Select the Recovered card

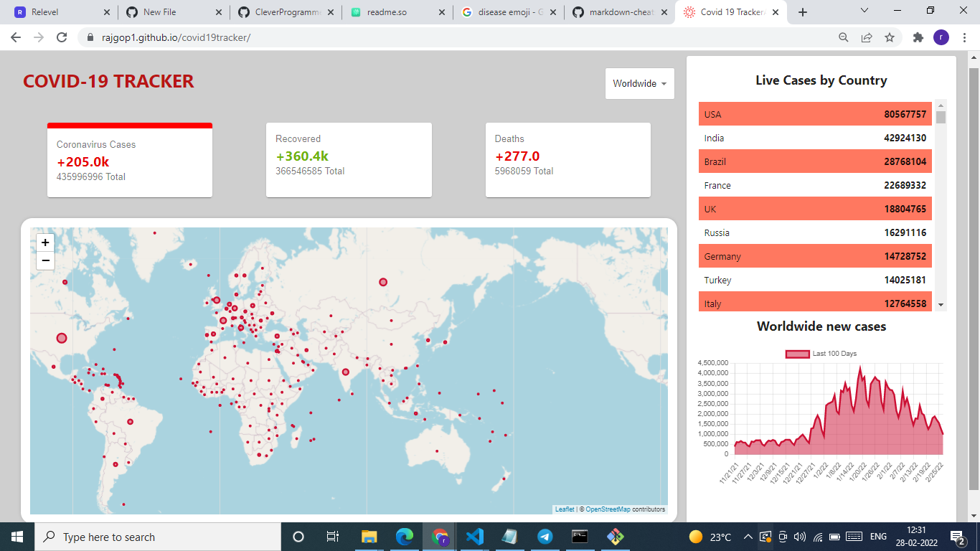[349, 160]
